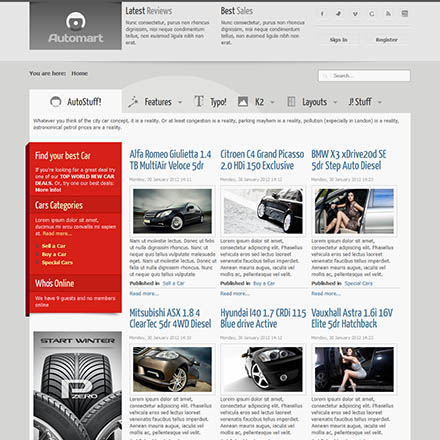440x440 pixels.
Task: Click the Who's Online heading
Action: pyautogui.click(x=55, y=283)
